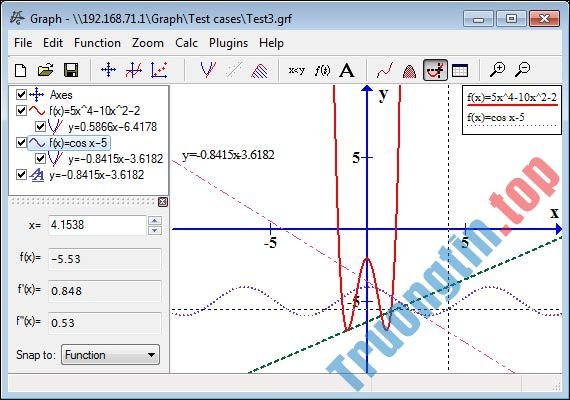Screen dimensions: 570x400
Task: Open the Calc menu
Action: click(186, 43)
